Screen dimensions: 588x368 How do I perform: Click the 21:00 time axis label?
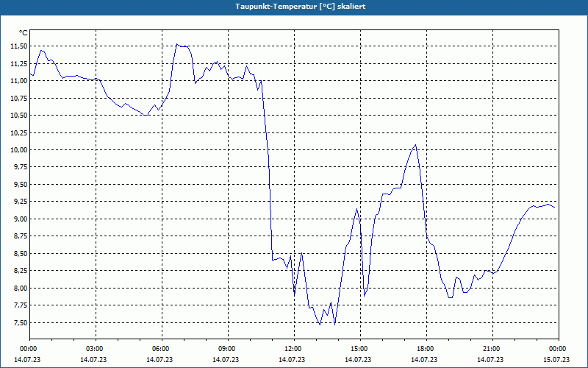pos(490,349)
